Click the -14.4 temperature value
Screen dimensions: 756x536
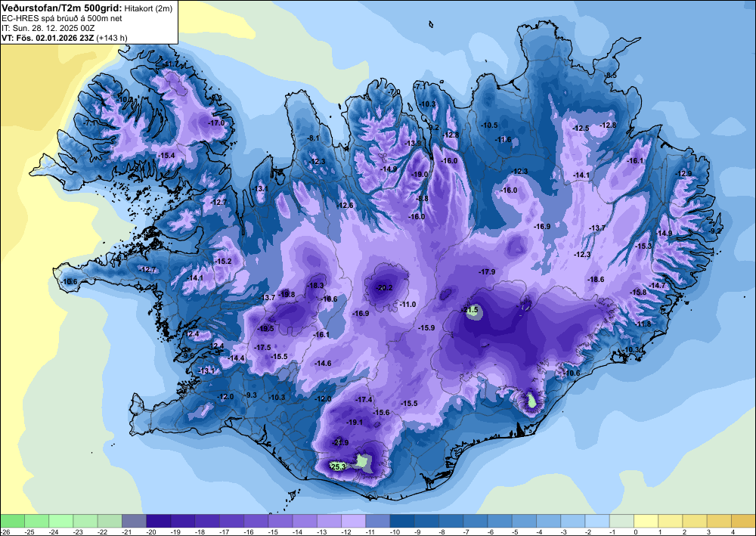pos(236,358)
